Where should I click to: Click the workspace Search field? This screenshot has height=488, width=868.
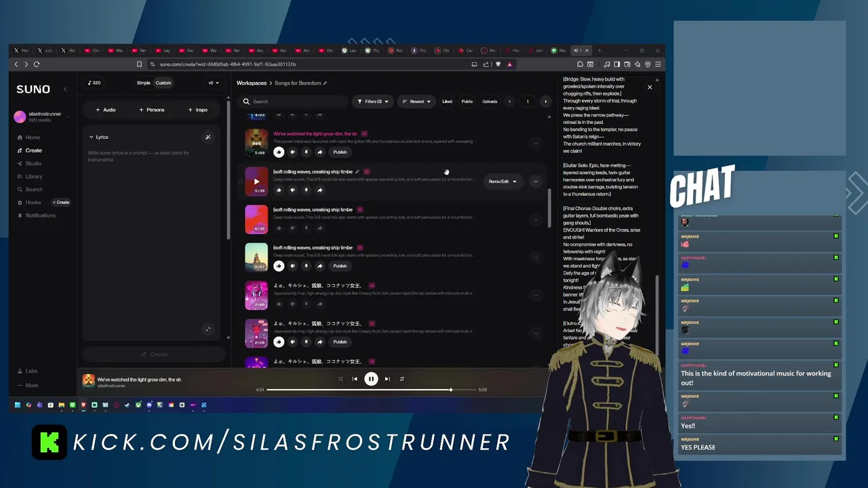click(294, 102)
